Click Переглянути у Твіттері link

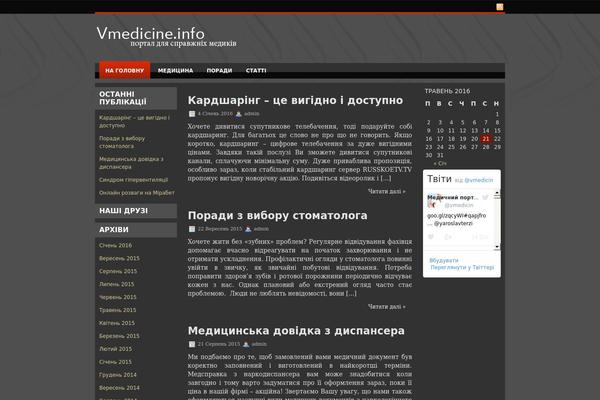coord(462,267)
